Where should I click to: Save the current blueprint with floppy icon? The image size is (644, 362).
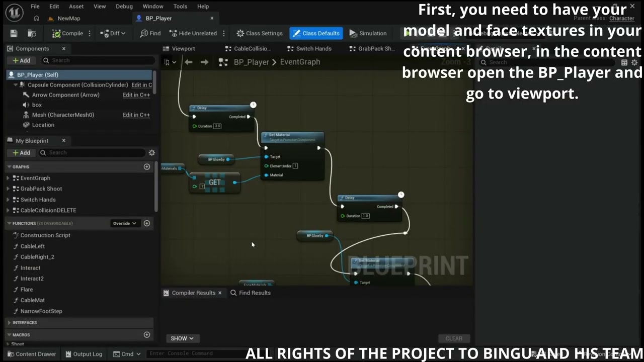[14, 33]
